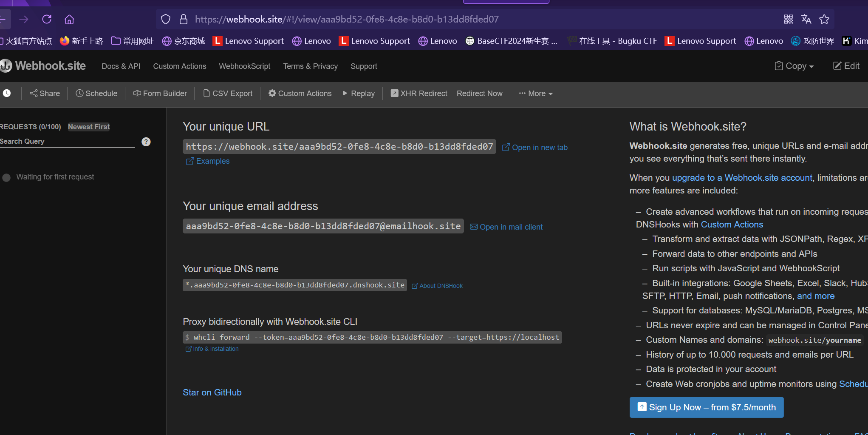Open the 京东商城 bookmark
Viewport: 868px width, 435px height.
[x=184, y=41]
